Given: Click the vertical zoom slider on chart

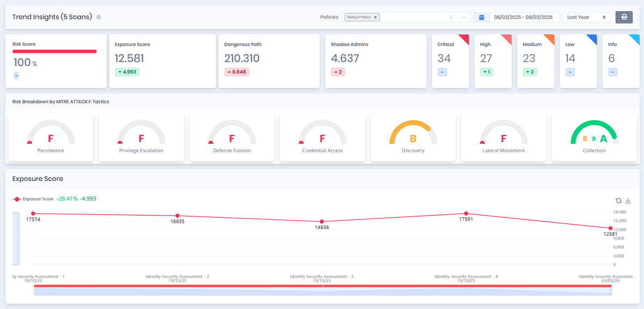Looking at the screenshot, I should [16, 238].
